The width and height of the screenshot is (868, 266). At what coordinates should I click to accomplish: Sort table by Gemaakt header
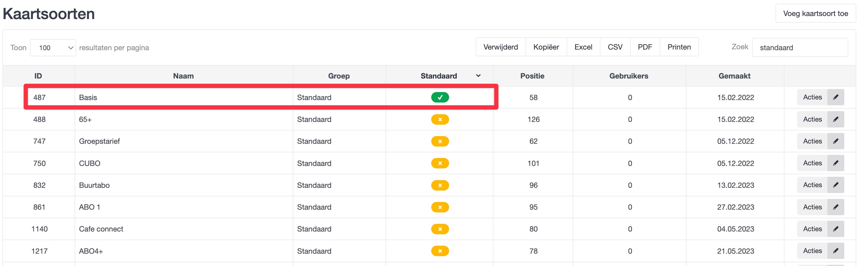(x=735, y=76)
